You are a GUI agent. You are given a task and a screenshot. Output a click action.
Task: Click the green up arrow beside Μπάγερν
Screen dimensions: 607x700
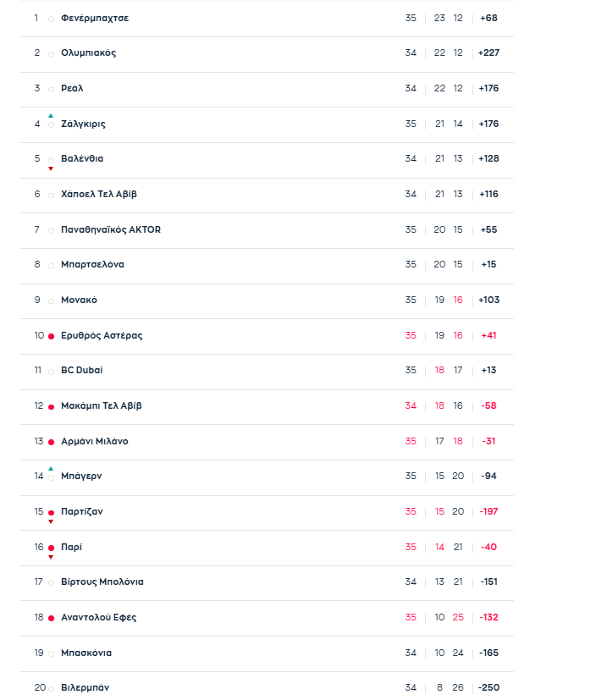coord(51,468)
